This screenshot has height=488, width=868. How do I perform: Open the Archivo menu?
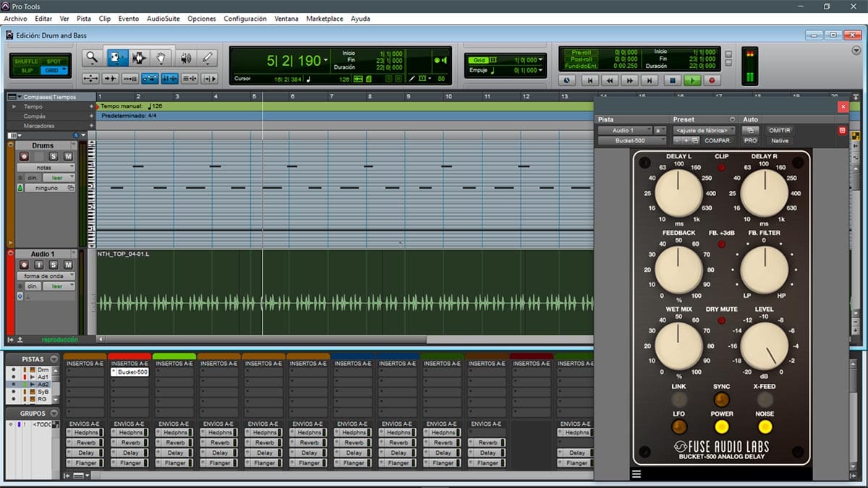(15, 19)
